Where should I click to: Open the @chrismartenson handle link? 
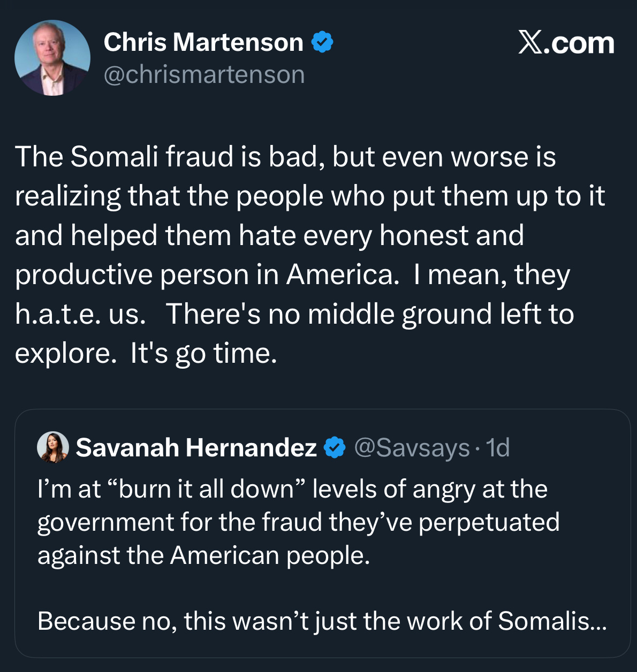pos(204,74)
